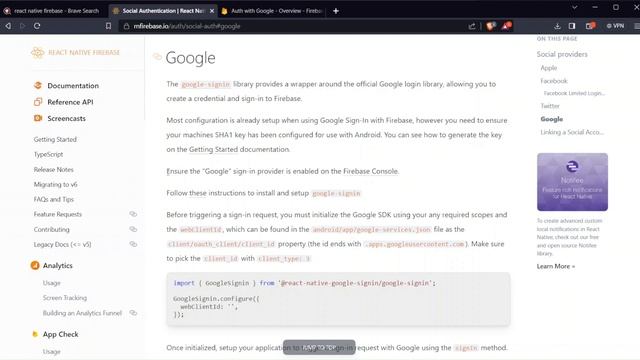This screenshot has height=360, width=640.
Task: Open the VPN button
Action: [x=615, y=26]
